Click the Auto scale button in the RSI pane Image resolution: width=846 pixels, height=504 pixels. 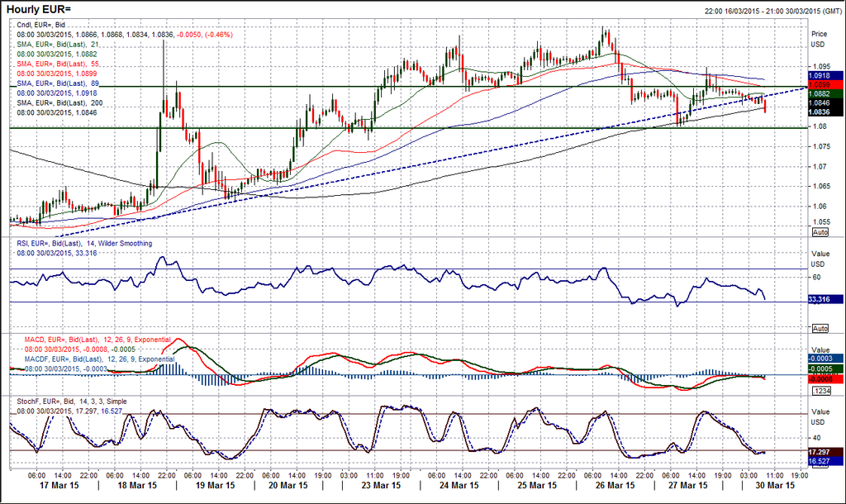pyautogui.click(x=820, y=329)
